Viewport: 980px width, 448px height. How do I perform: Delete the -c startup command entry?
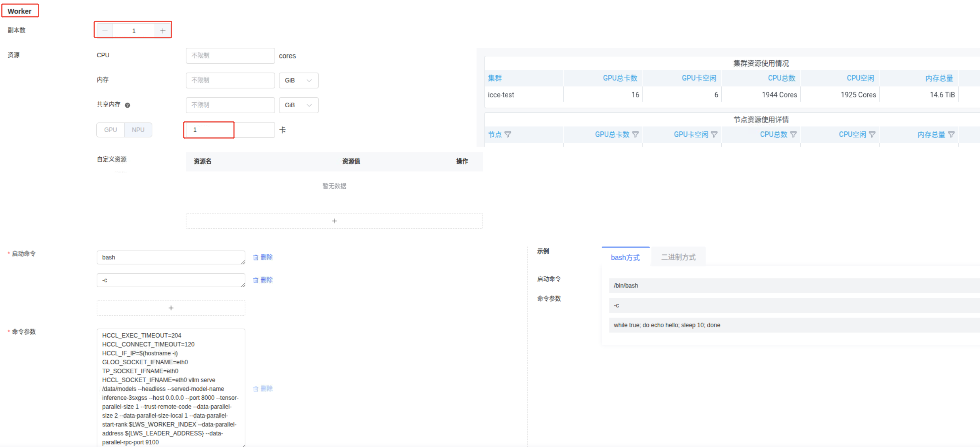(x=263, y=280)
